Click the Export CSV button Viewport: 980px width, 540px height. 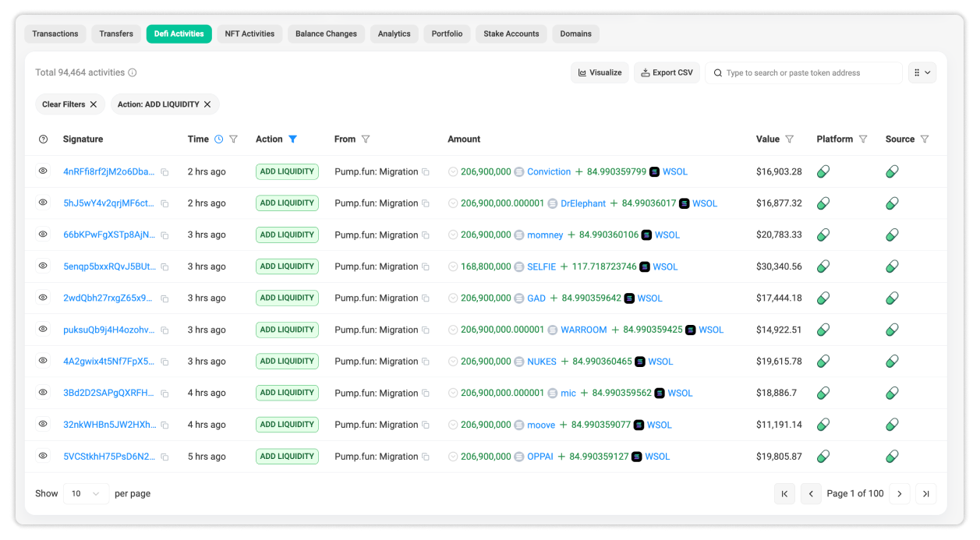[x=667, y=72]
